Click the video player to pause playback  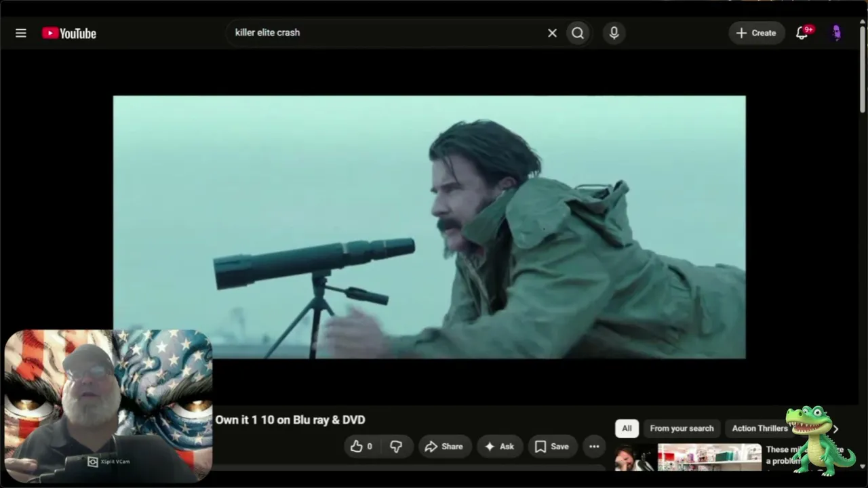[x=429, y=227]
